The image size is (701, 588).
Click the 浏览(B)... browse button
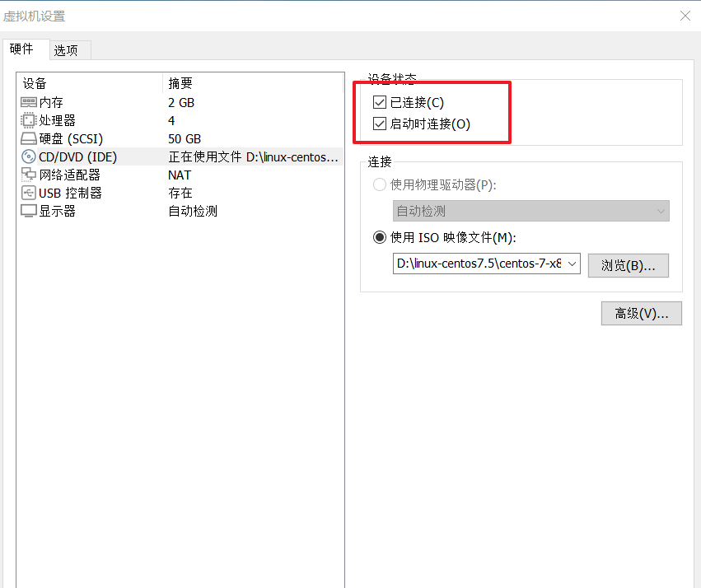click(x=629, y=265)
